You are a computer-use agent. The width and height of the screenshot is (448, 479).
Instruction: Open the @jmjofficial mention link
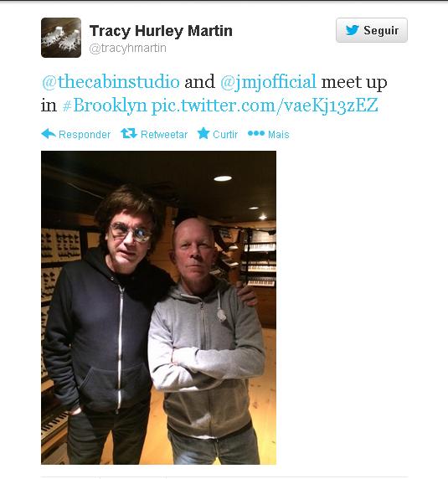(268, 82)
